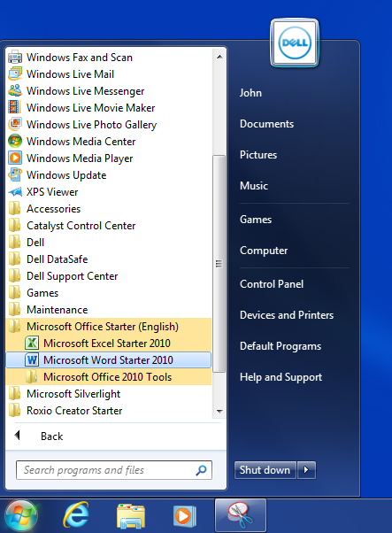Open the Pictures library
The height and width of the screenshot is (533, 392).
(258, 155)
